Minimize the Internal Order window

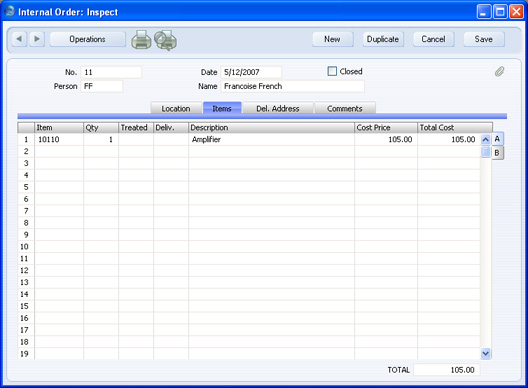point(484,12)
